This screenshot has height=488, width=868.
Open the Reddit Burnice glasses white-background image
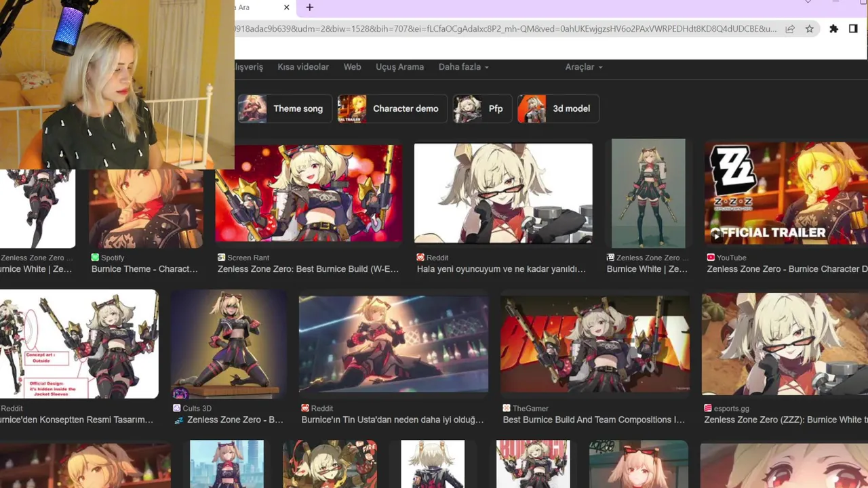(503, 192)
